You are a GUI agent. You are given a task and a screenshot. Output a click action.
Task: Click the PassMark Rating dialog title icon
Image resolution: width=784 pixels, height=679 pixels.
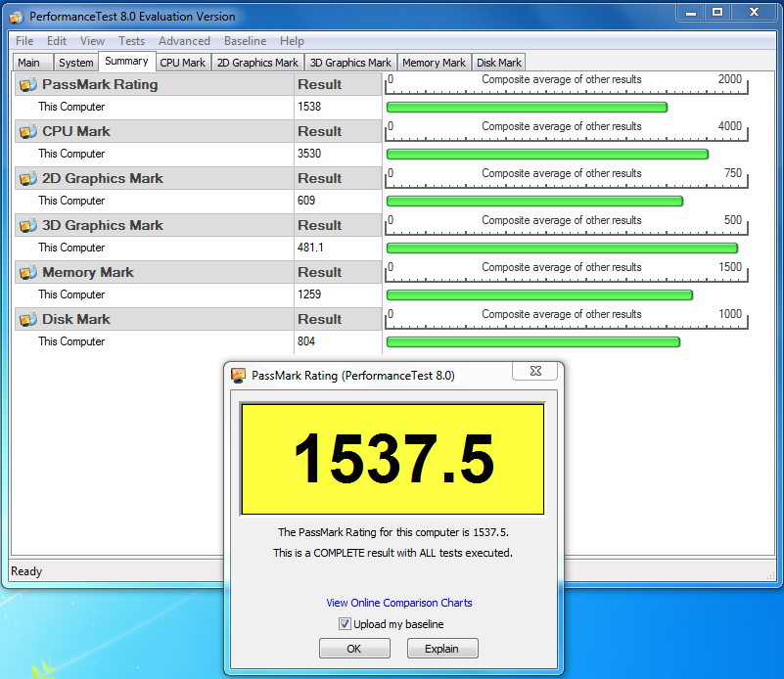(239, 376)
